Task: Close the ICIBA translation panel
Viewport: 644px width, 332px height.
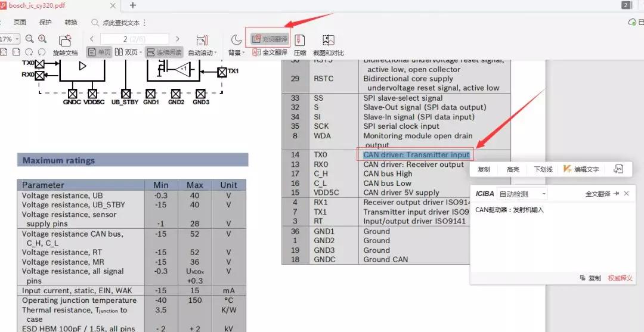Action: pos(626,193)
